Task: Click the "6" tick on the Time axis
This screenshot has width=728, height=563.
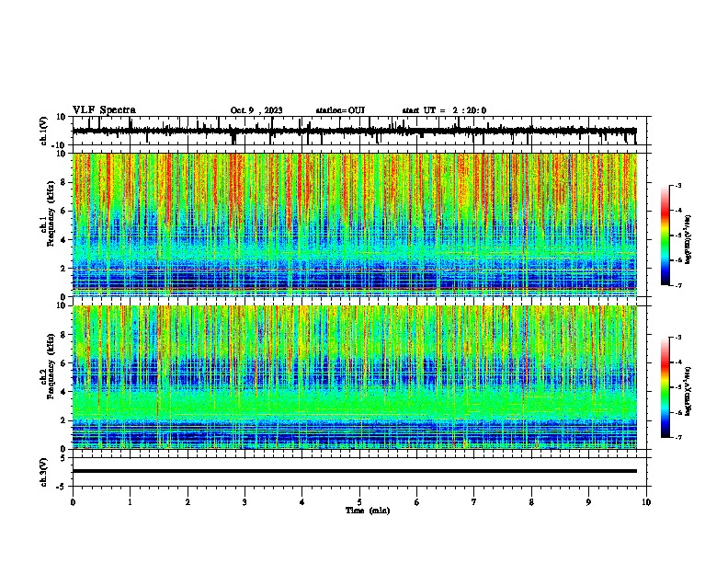Action: 417,502
